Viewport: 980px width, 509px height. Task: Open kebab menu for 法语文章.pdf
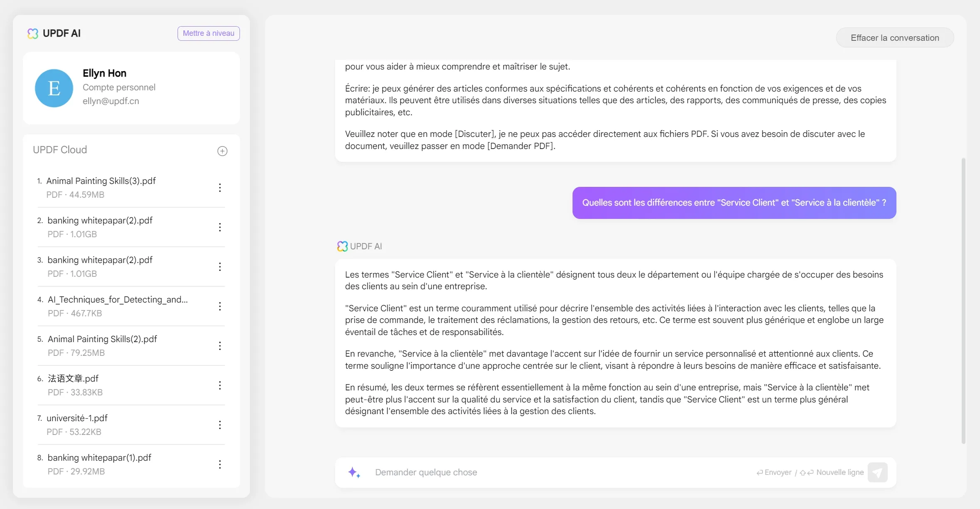click(220, 385)
